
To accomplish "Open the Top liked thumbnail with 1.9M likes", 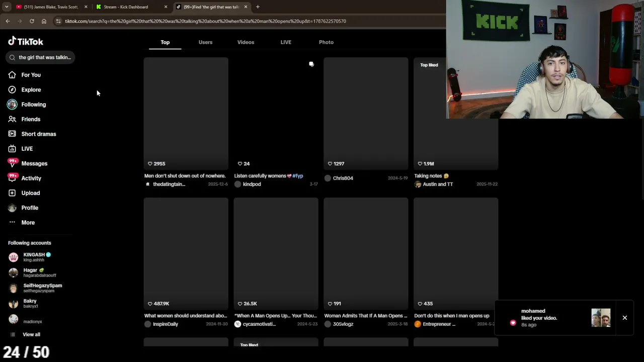I will [456, 114].
